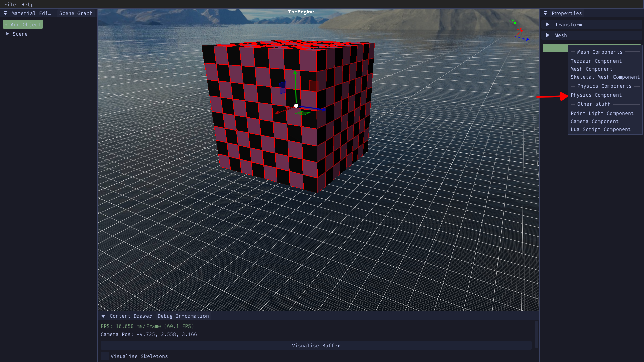The image size is (644, 362).
Task: Open the File menu
Action: 10,5
